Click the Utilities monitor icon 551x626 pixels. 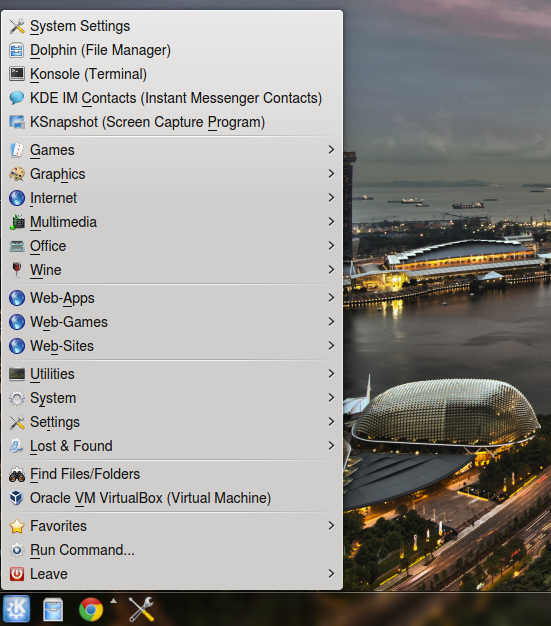tap(17, 374)
